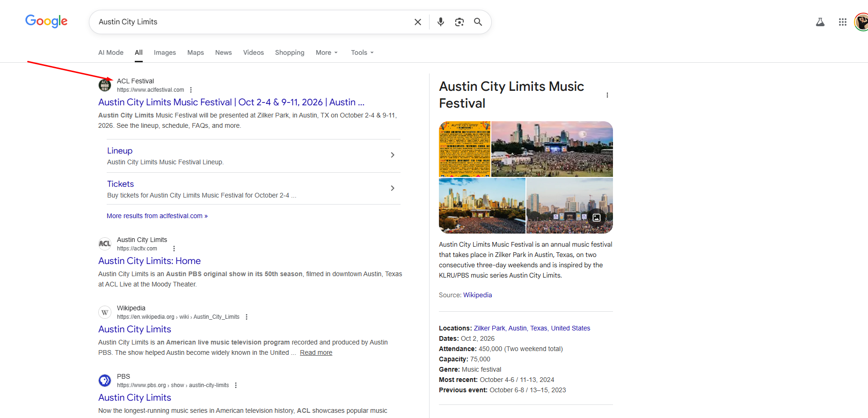
Task: Expand the Tickets sitelink chevron
Action: [x=392, y=188]
